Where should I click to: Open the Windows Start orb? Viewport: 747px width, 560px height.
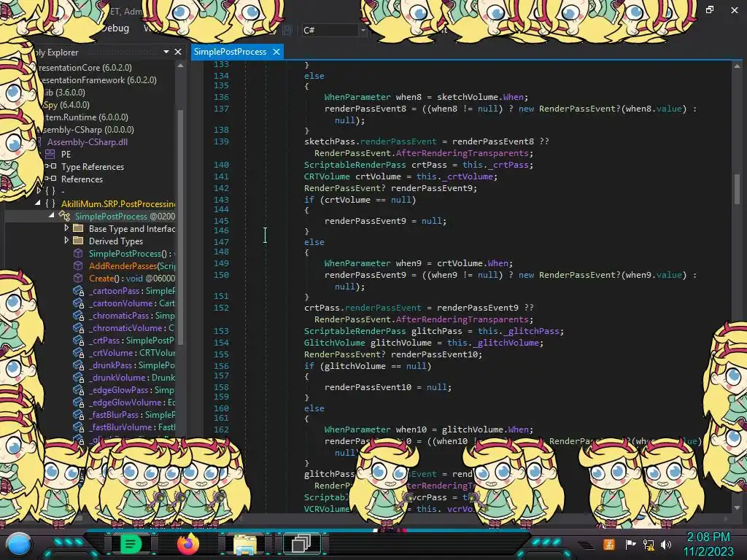pyautogui.click(x=19, y=544)
